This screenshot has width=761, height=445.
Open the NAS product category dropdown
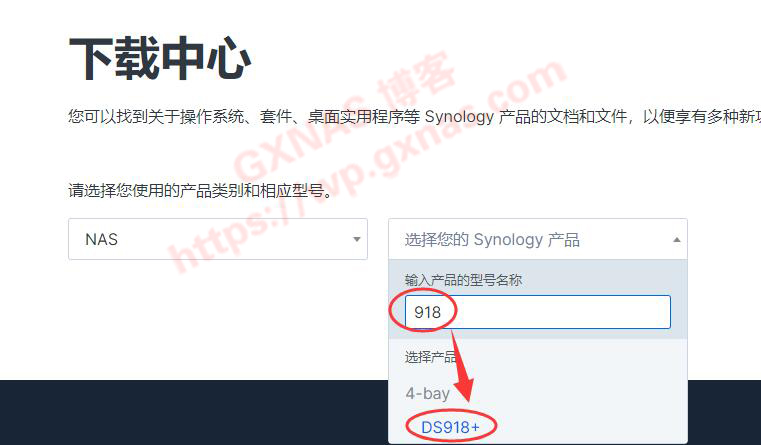pos(217,239)
